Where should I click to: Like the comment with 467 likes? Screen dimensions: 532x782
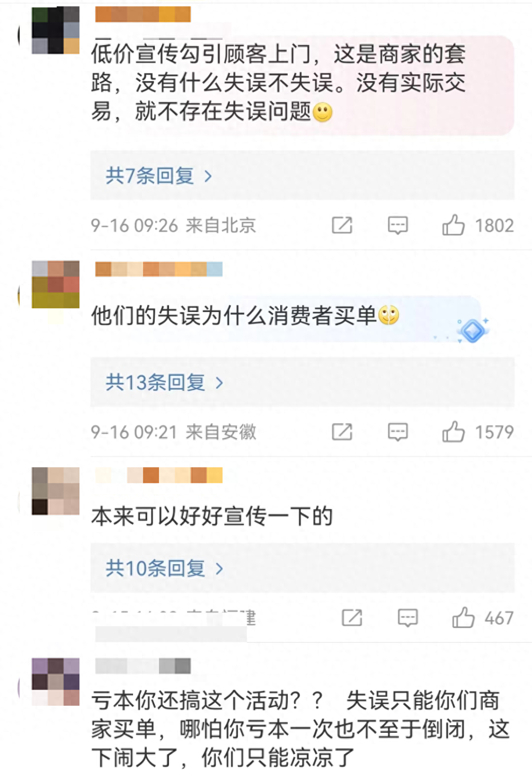point(463,617)
